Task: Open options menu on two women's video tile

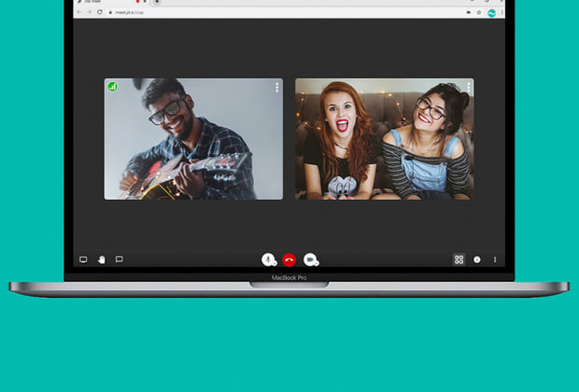Action: [x=468, y=87]
